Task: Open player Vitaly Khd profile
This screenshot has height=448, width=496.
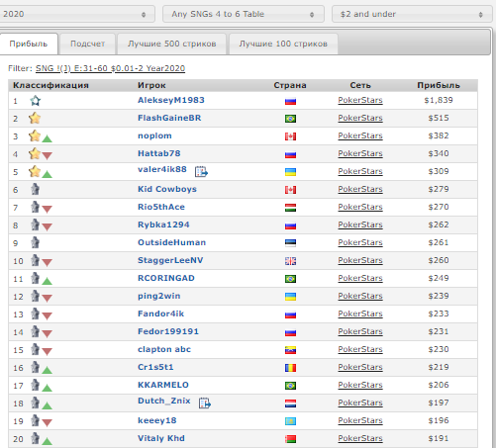Action: coord(161,438)
